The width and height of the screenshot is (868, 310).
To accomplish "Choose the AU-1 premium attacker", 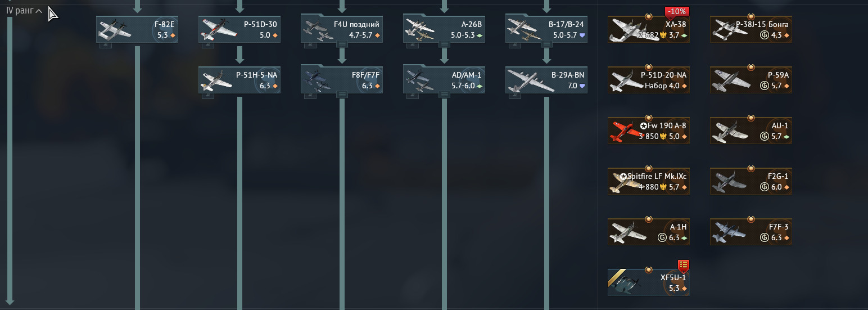I will pyautogui.click(x=751, y=131).
